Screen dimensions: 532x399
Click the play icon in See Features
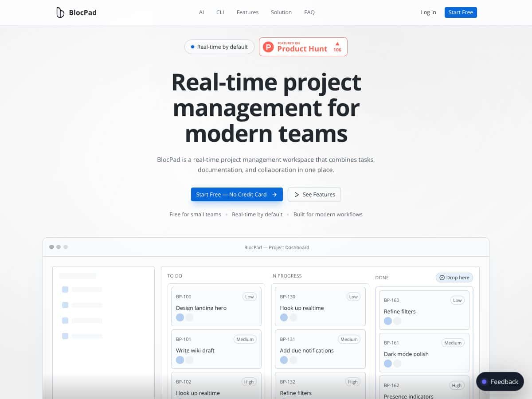(297, 195)
